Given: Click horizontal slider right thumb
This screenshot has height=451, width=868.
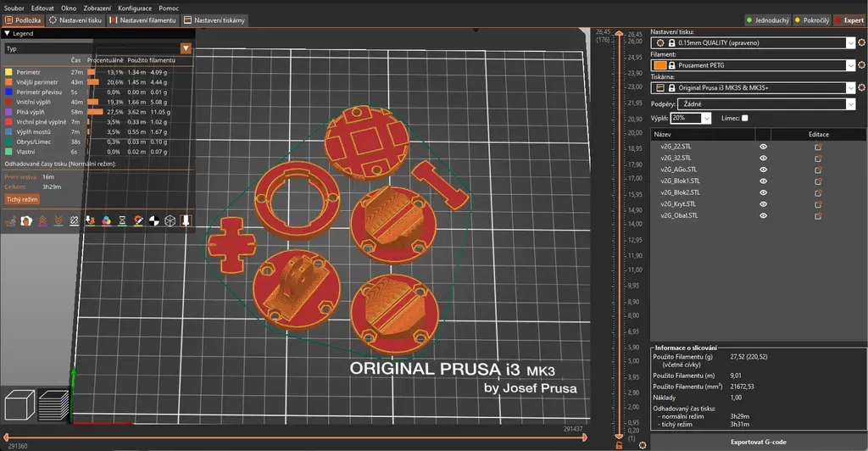Looking at the screenshot, I should (585, 437).
